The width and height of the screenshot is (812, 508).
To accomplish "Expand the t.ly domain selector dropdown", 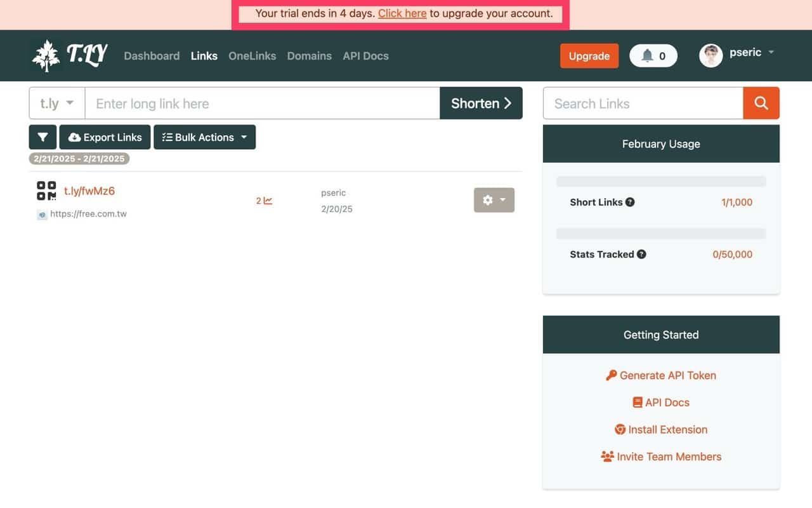I will [57, 104].
